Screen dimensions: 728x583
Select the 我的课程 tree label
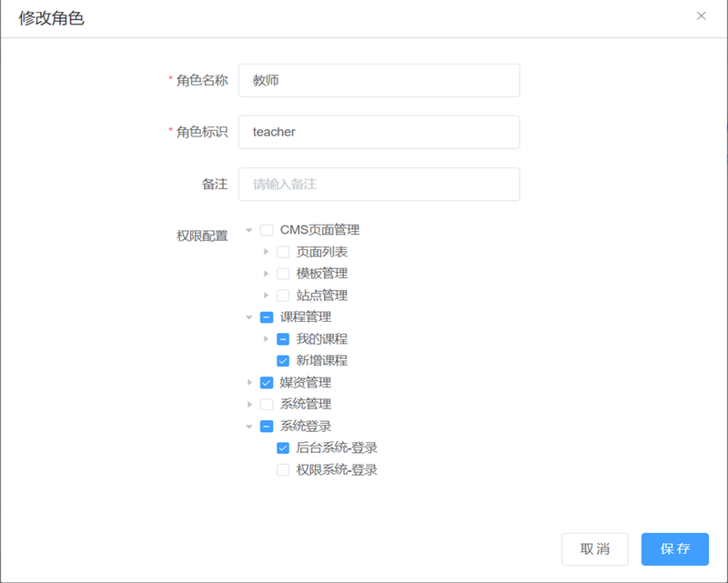[x=322, y=339]
